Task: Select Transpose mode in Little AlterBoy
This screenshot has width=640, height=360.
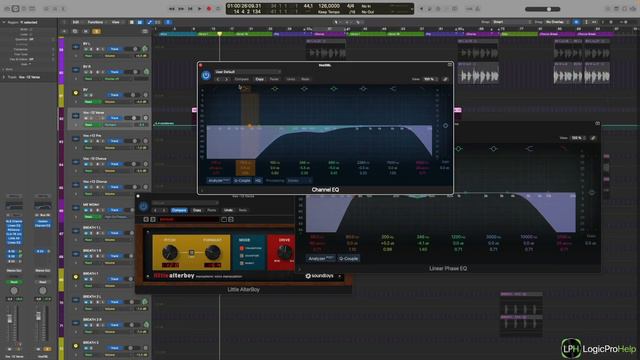Action: (251, 248)
